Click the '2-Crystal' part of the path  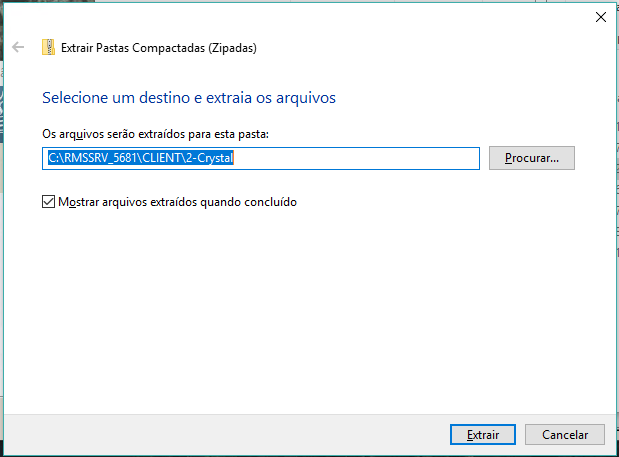pos(208,158)
